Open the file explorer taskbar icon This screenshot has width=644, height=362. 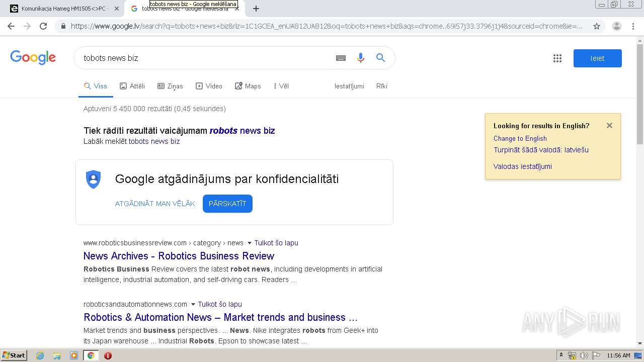(57, 355)
